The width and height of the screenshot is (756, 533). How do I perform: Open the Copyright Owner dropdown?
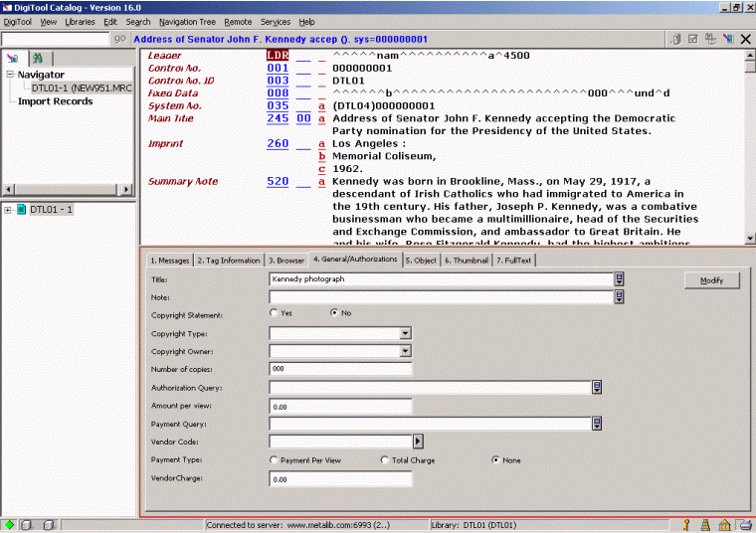[405, 351]
